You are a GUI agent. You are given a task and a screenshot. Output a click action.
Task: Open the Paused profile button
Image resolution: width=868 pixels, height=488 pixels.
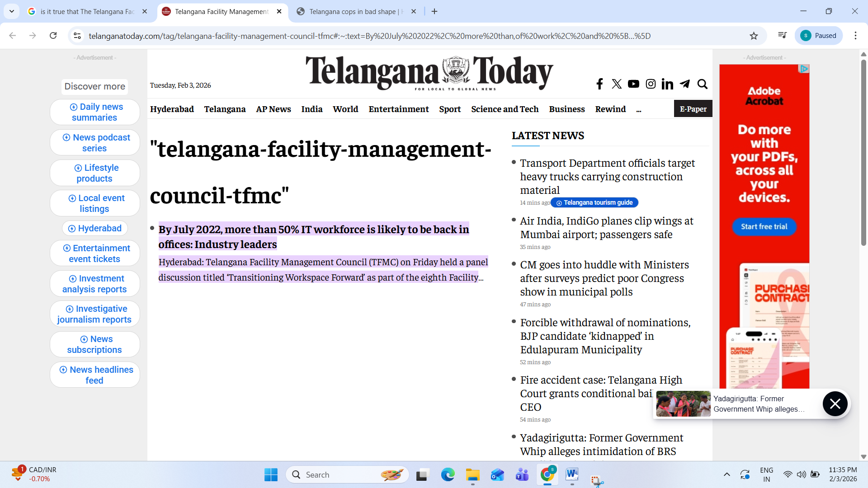click(819, 36)
